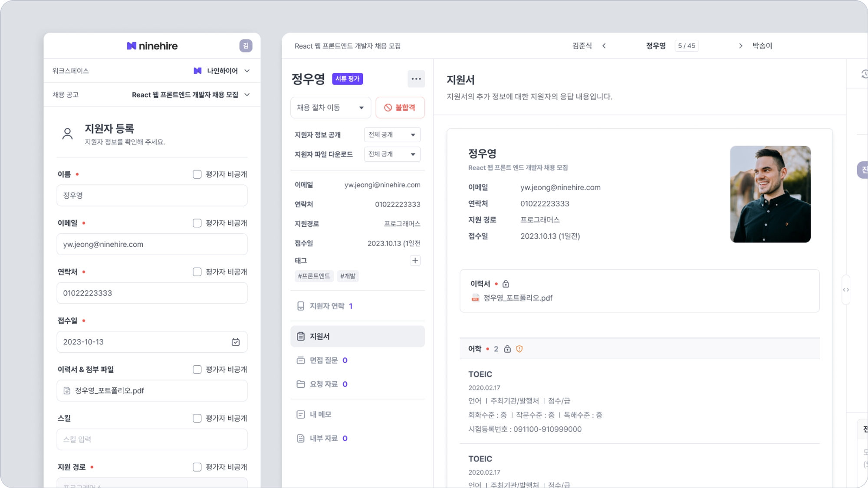This screenshot has height=488, width=868.
Task: Open calendar icon in 접수일 field
Action: 236,342
